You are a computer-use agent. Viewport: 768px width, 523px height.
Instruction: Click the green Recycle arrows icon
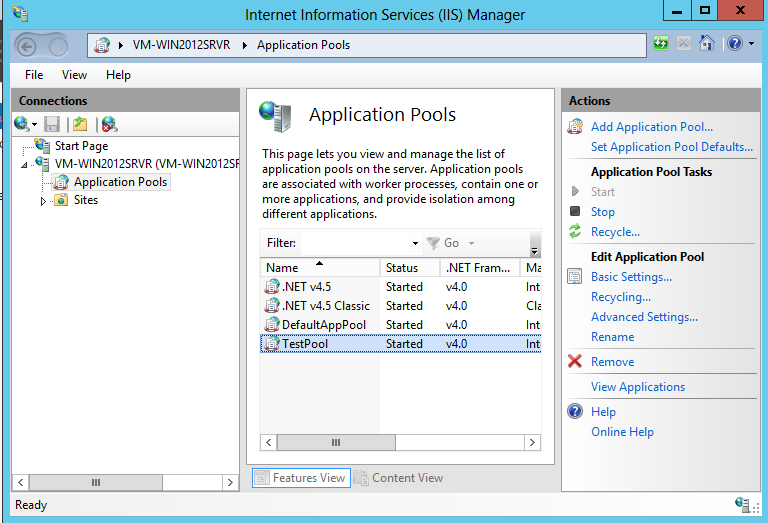pos(575,231)
